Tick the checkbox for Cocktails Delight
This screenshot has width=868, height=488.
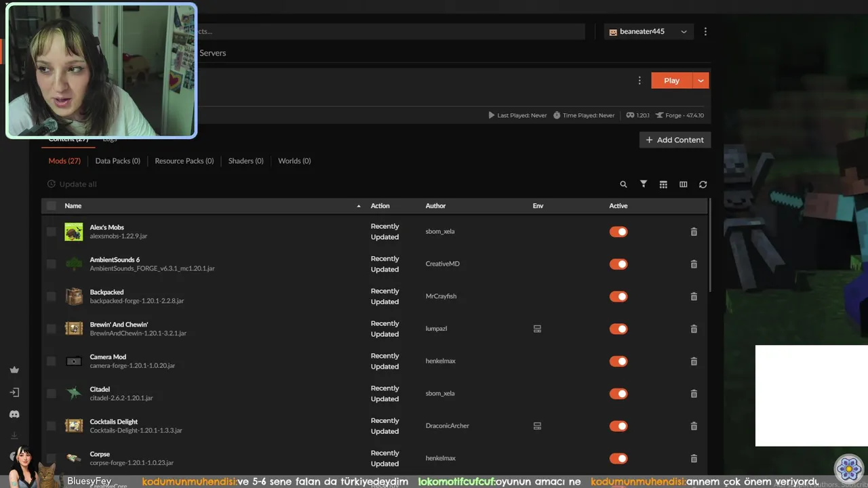coord(51,426)
